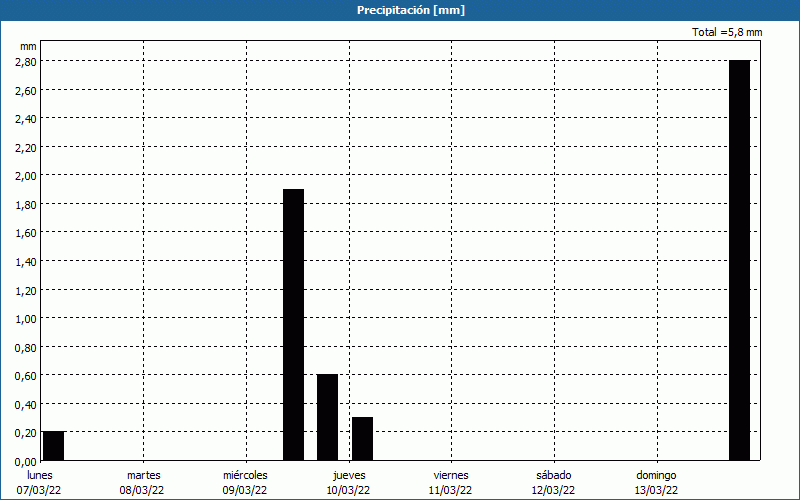Click the 13/03/22 date label
This screenshot has width=800, height=500.
click(x=656, y=490)
